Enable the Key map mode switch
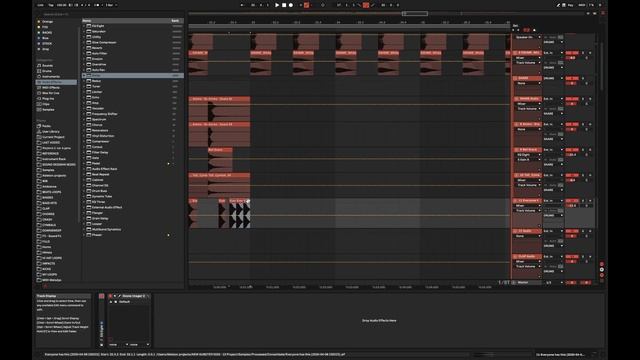 [571, 5]
